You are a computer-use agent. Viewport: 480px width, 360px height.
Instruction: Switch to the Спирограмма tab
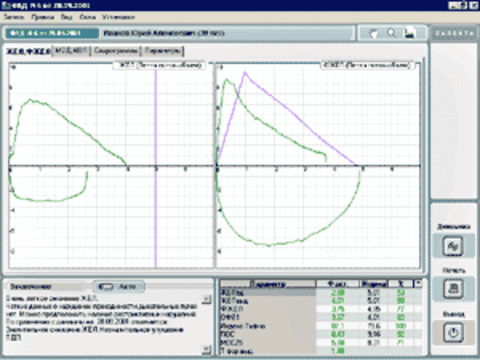[x=116, y=51]
